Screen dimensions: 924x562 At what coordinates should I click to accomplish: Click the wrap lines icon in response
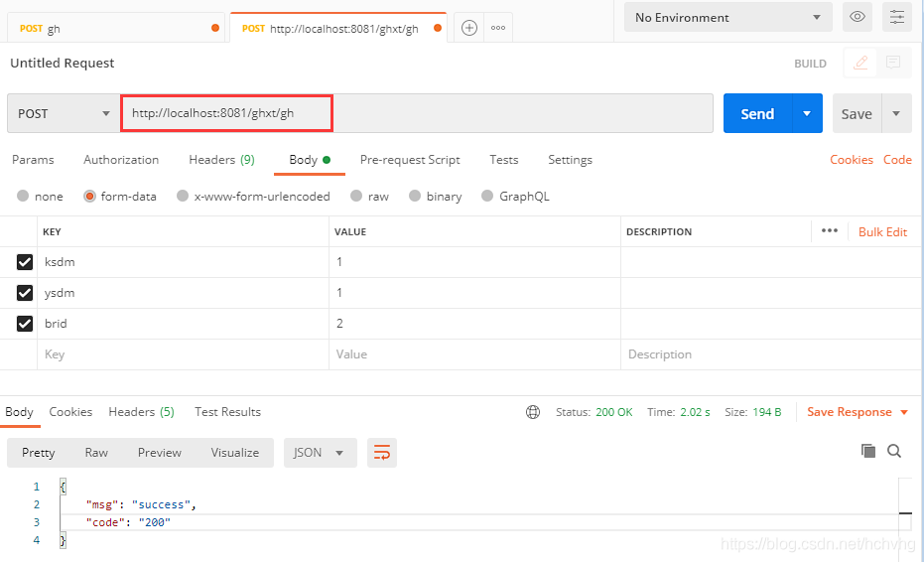click(x=381, y=453)
